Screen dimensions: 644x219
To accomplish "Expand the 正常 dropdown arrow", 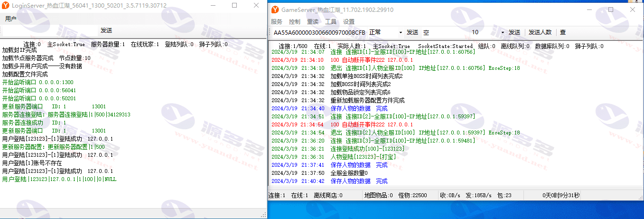I will coord(401,32).
